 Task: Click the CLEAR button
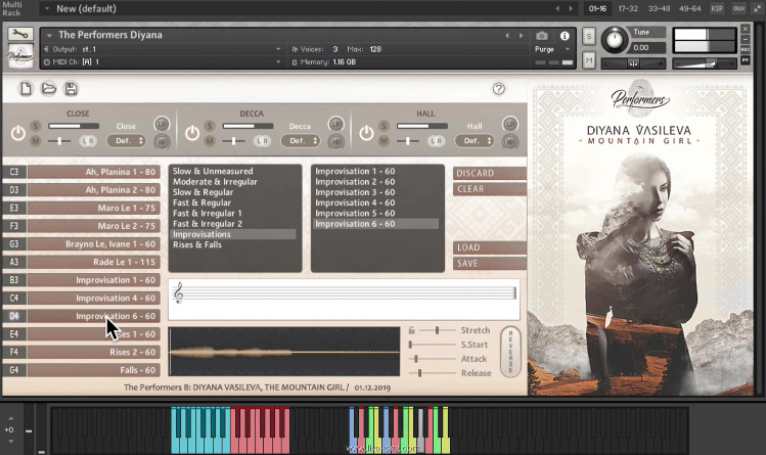pyautogui.click(x=489, y=189)
